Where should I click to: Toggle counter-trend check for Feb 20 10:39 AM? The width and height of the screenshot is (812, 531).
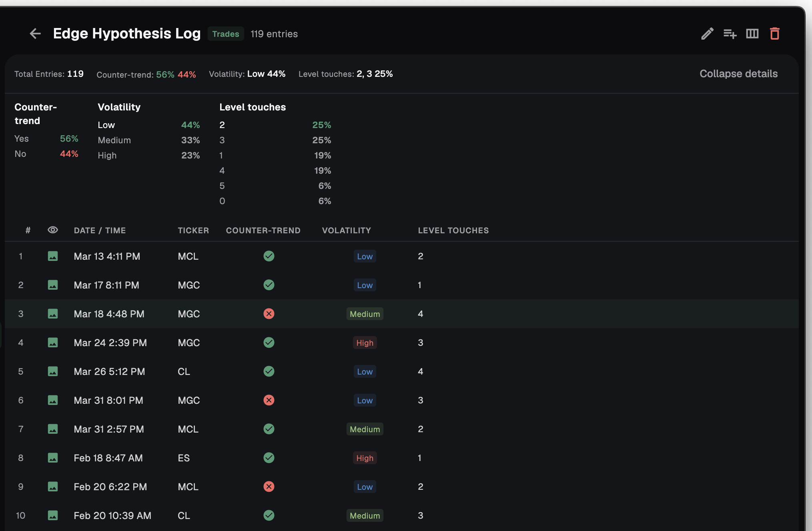pos(269,515)
